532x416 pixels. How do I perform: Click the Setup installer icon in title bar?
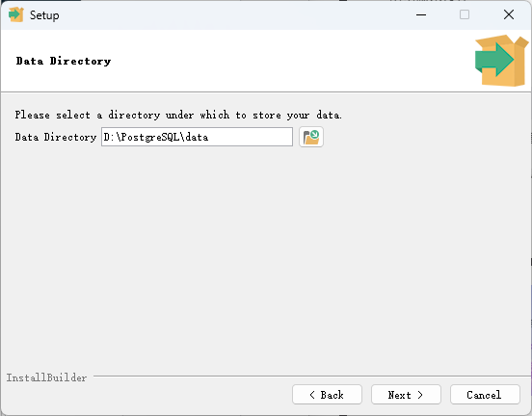pyautogui.click(x=16, y=14)
